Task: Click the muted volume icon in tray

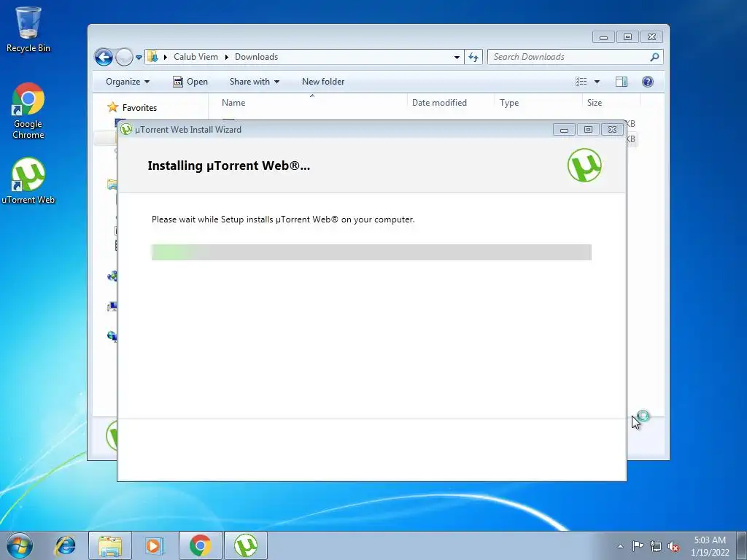Action: (x=673, y=546)
